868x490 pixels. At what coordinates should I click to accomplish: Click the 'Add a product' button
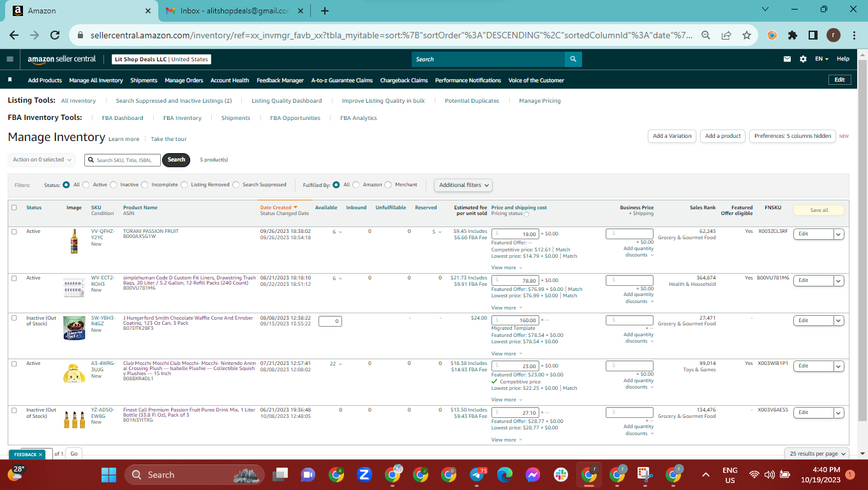pyautogui.click(x=722, y=136)
